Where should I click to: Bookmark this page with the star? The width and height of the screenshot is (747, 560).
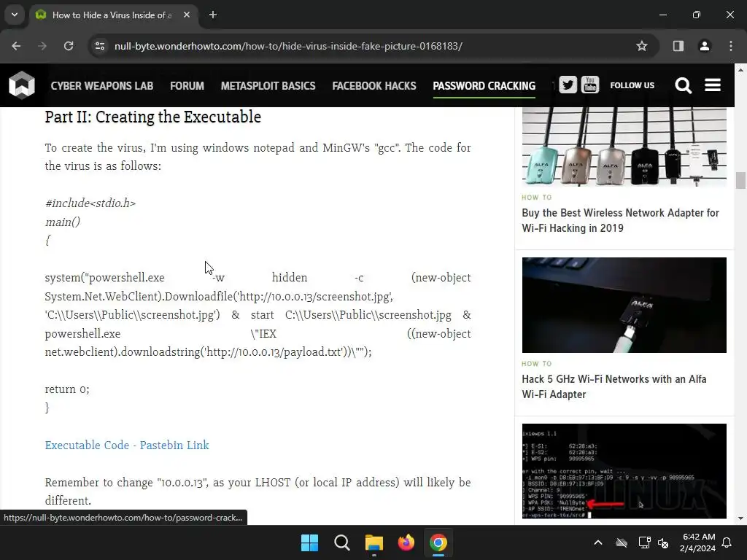(642, 46)
